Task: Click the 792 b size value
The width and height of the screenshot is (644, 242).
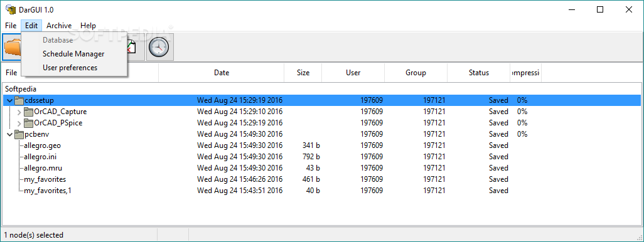Action: coord(311,157)
